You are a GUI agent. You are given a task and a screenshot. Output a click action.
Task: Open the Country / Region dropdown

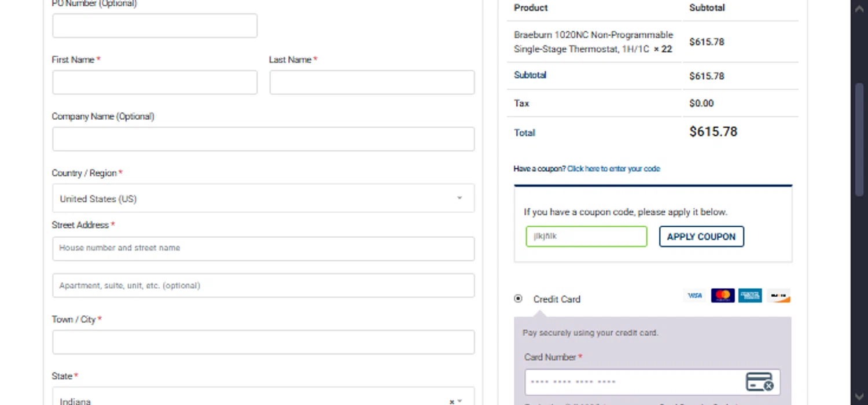(263, 198)
